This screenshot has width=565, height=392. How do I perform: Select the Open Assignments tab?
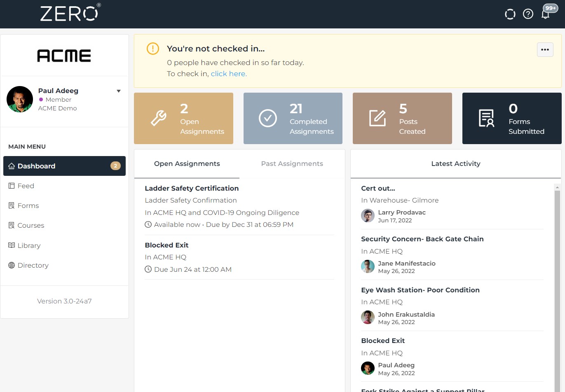pos(187,164)
